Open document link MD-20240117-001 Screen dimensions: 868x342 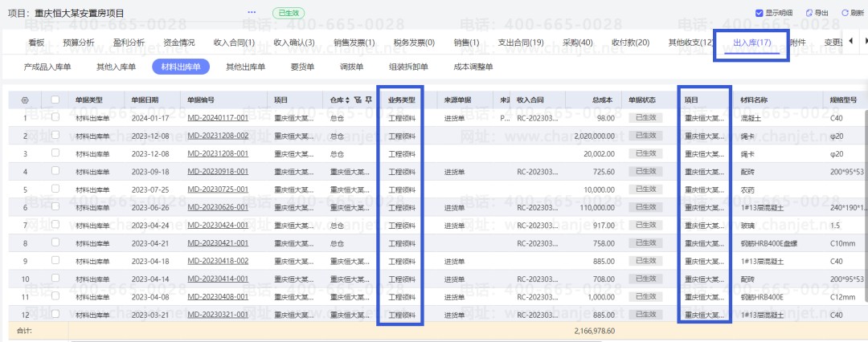[x=218, y=118]
